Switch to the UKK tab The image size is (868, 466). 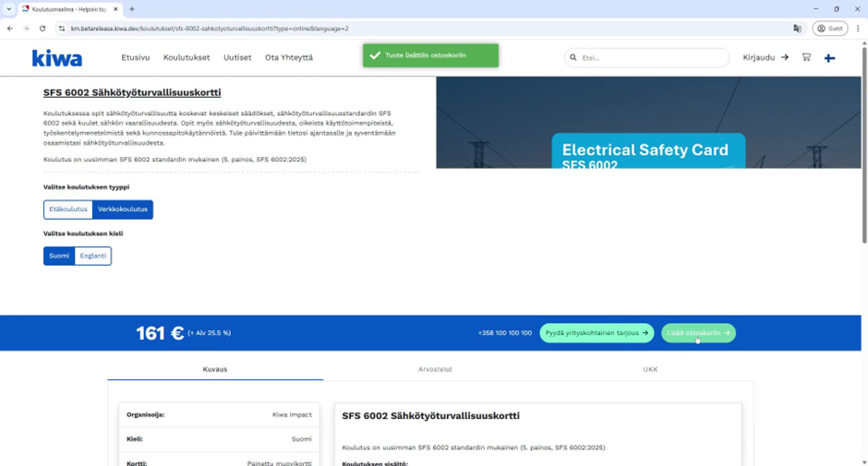[650, 369]
